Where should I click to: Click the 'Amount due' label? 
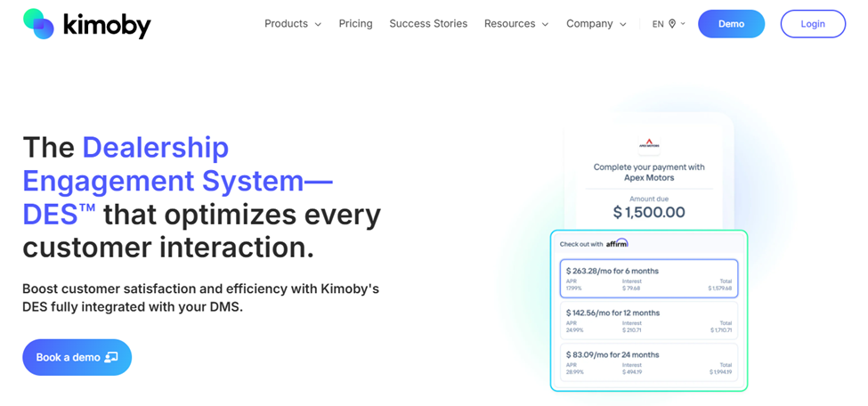pos(649,199)
